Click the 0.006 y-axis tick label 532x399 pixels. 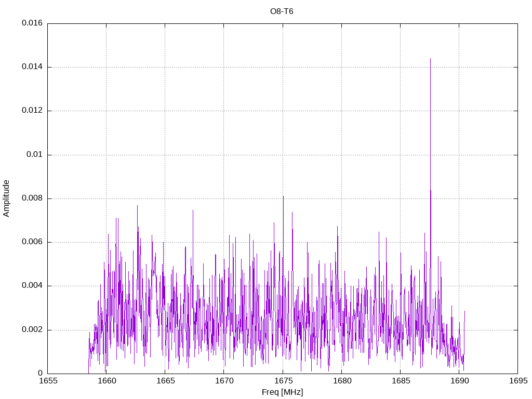[x=32, y=242]
